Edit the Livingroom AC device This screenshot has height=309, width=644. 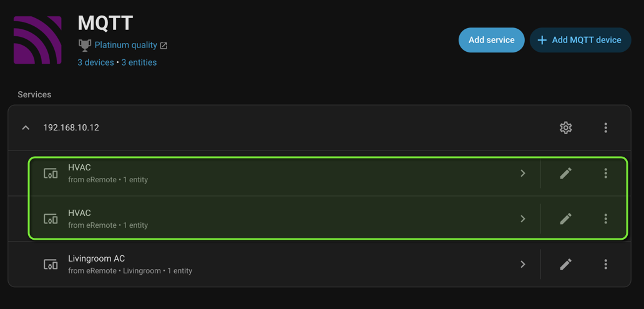pos(565,265)
